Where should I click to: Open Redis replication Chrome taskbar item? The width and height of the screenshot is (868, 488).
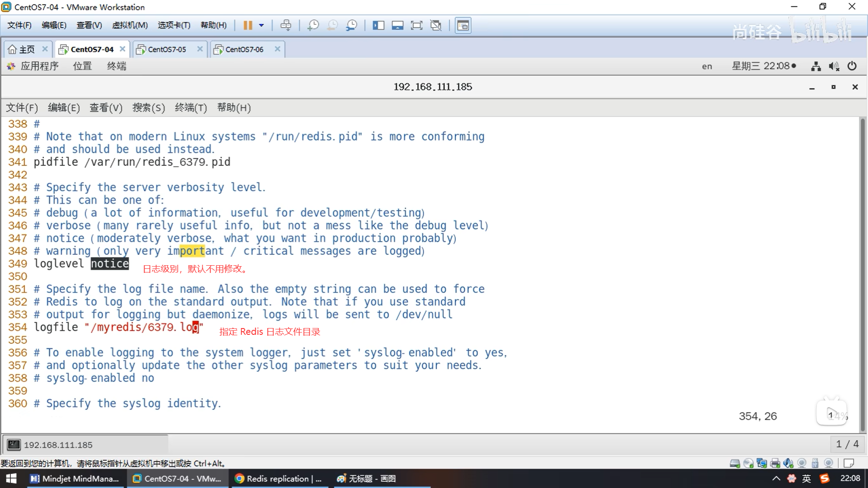tap(278, 479)
